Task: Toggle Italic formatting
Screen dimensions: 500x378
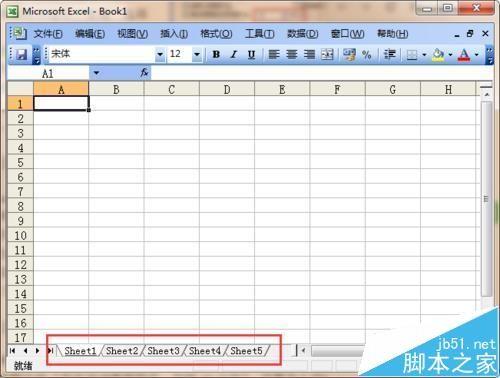Action: pyautogui.click(x=234, y=54)
